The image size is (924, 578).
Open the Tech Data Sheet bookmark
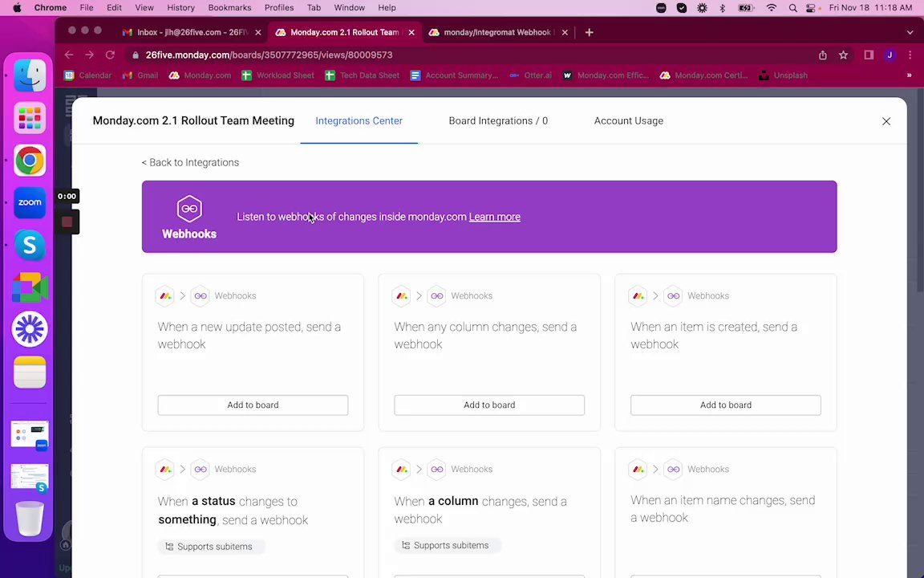(x=363, y=75)
